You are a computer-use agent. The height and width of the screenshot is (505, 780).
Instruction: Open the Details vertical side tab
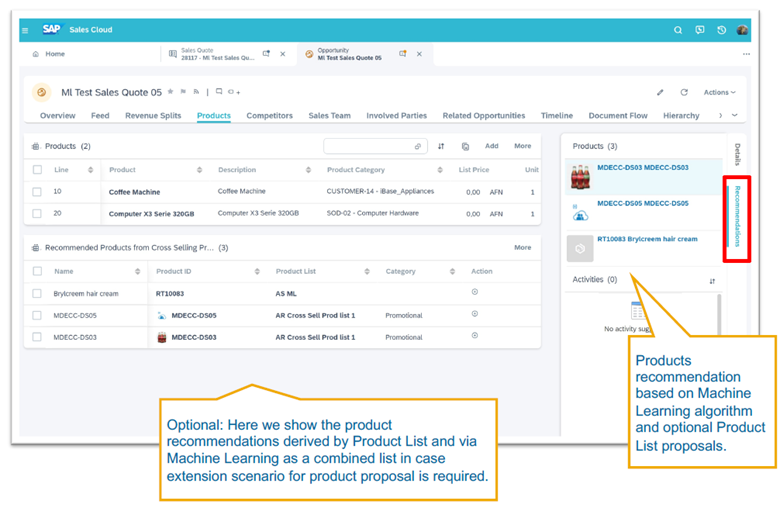pos(737,154)
